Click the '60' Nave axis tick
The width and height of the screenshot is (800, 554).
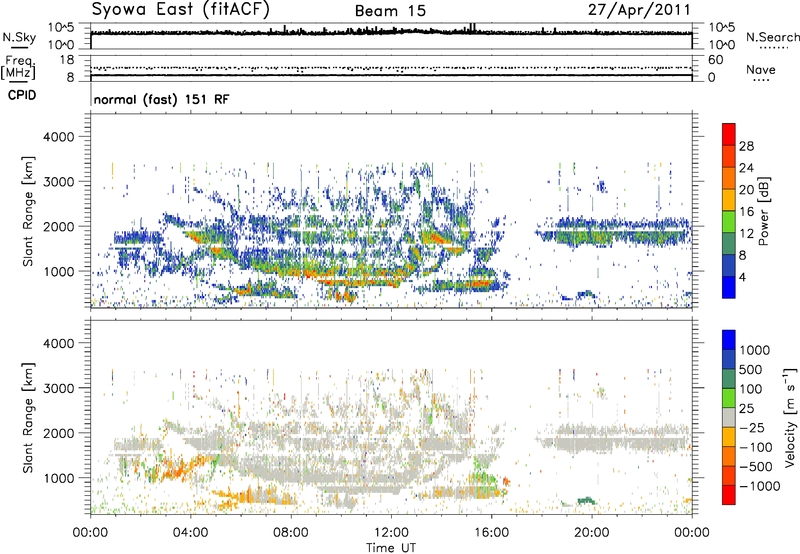[x=715, y=60]
